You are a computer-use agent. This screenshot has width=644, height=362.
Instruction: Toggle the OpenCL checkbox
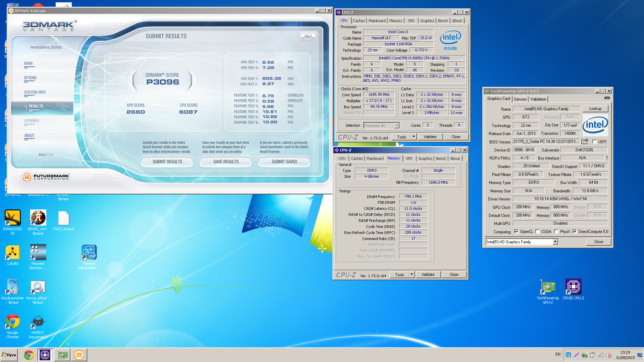(516, 231)
